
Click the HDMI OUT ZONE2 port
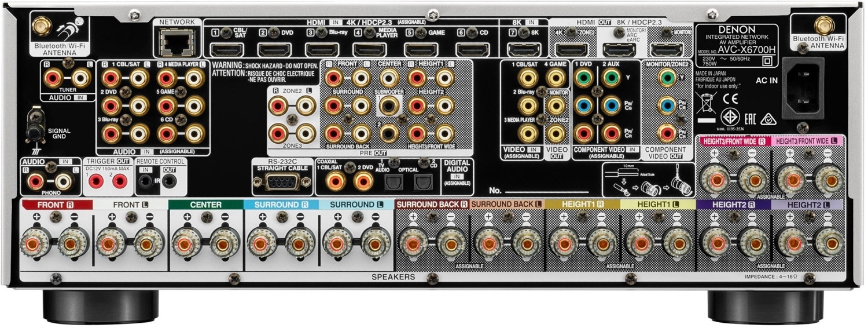point(571,50)
